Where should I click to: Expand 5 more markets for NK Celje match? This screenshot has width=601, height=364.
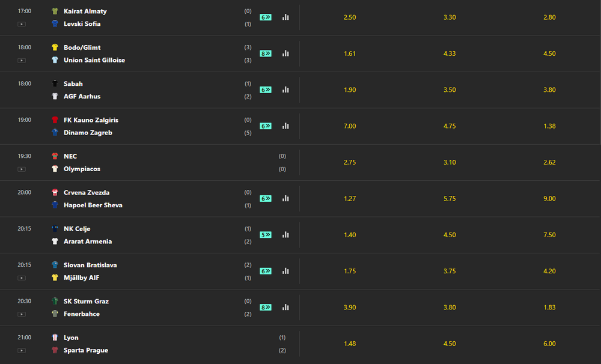coord(266,235)
